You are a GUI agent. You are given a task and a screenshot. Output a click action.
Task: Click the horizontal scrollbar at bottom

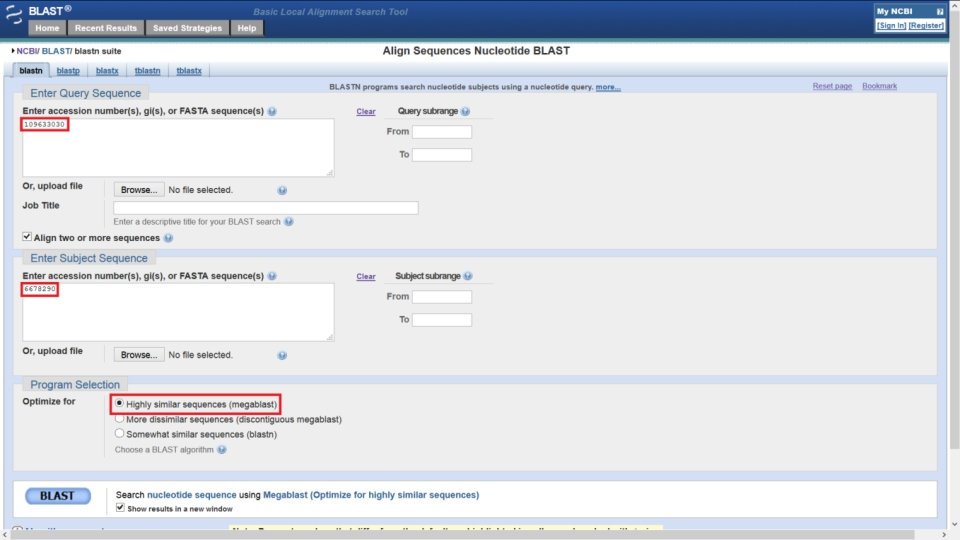[x=463, y=535]
